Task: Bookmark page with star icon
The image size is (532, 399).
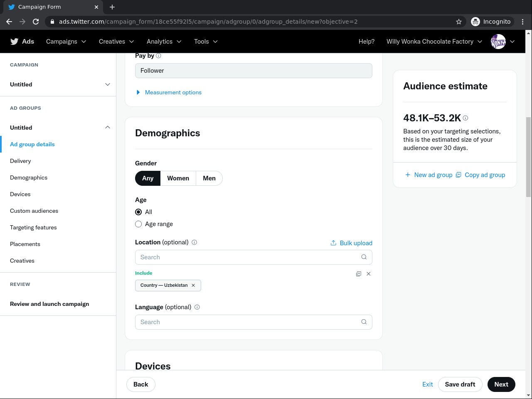Action: 459,22
